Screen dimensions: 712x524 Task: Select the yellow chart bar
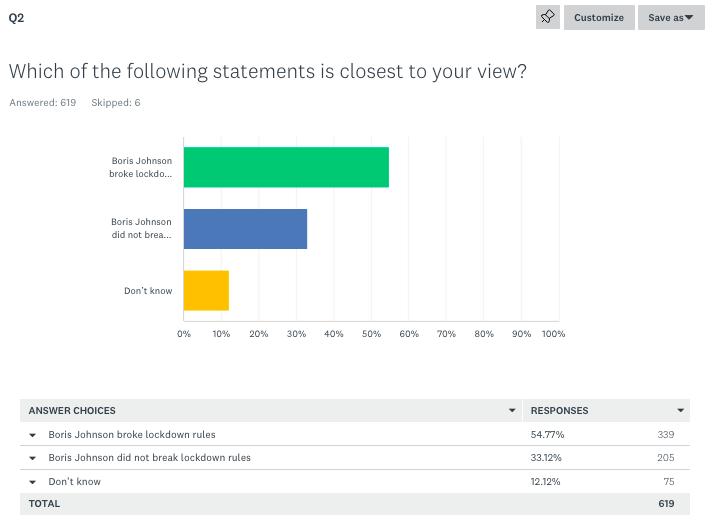(206, 291)
